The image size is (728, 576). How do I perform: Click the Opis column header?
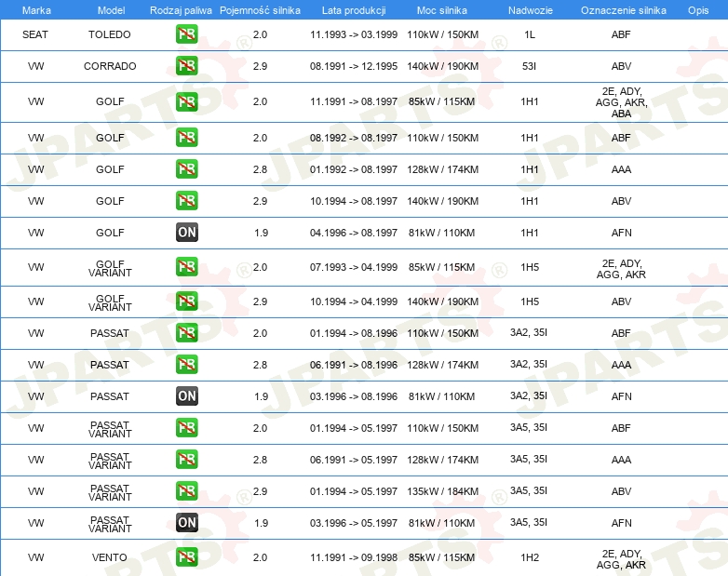pyautogui.click(x=698, y=10)
